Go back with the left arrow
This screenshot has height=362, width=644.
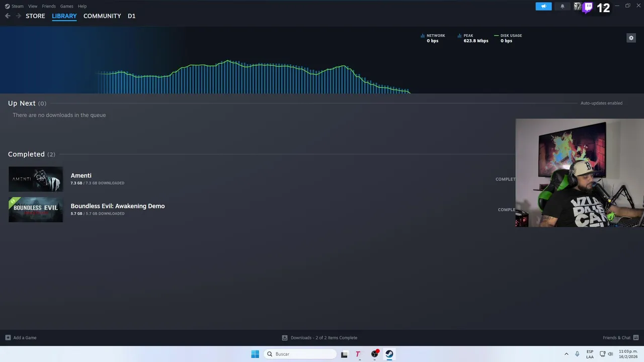pos(8,16)
